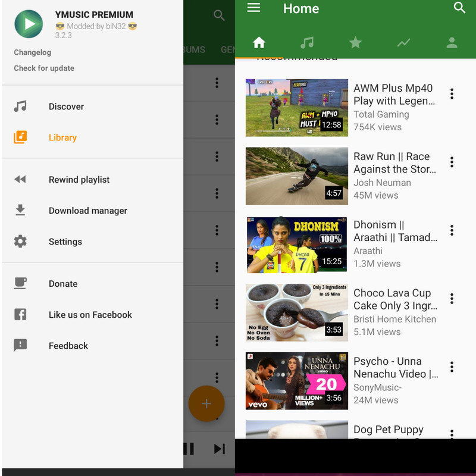This screenshot has width=476, height=476.
Task: Tap the dimmed search icon behind drawer
Action: [219, 15]
